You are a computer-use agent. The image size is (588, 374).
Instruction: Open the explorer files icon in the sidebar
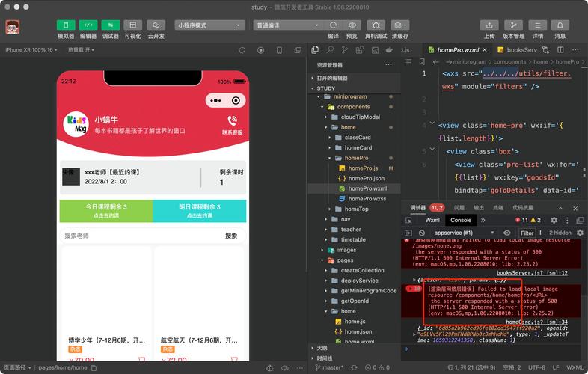tap(315, 49)
